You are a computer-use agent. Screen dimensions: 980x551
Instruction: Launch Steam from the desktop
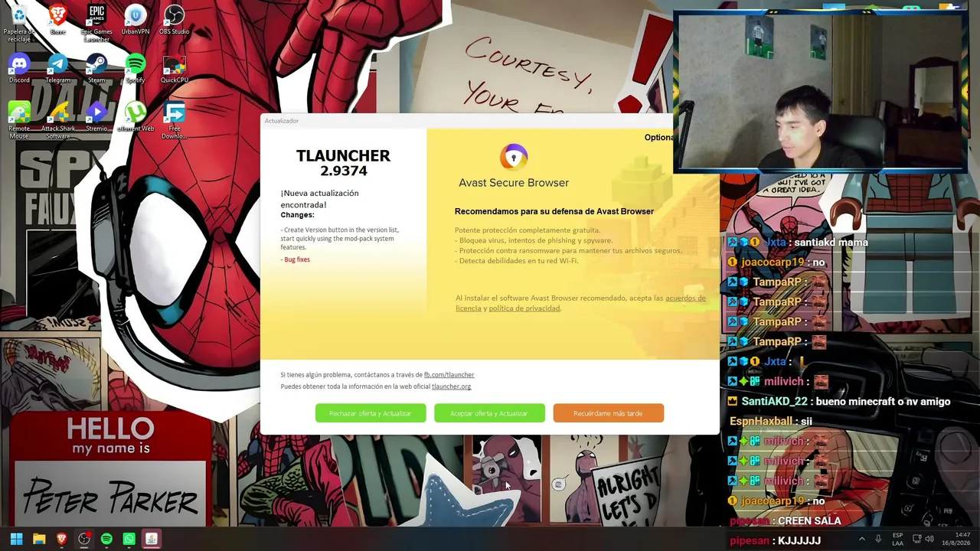pyautogui.click(x=96, y=69)
